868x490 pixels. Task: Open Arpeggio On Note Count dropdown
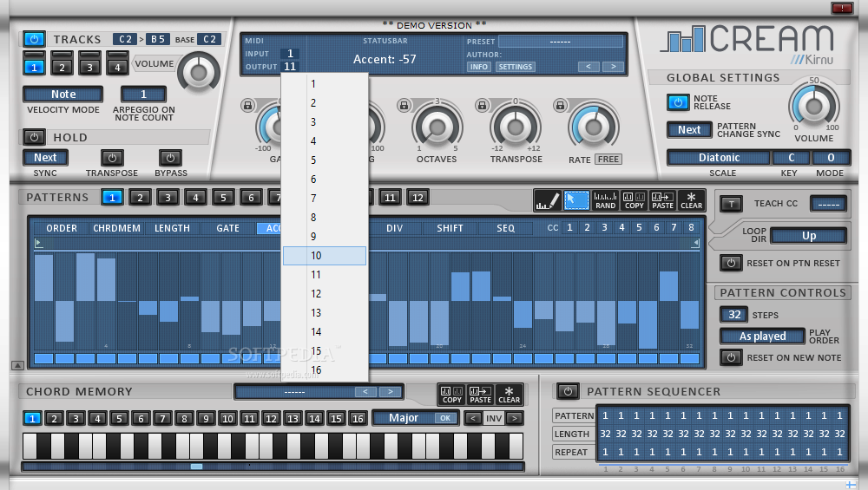143,95
